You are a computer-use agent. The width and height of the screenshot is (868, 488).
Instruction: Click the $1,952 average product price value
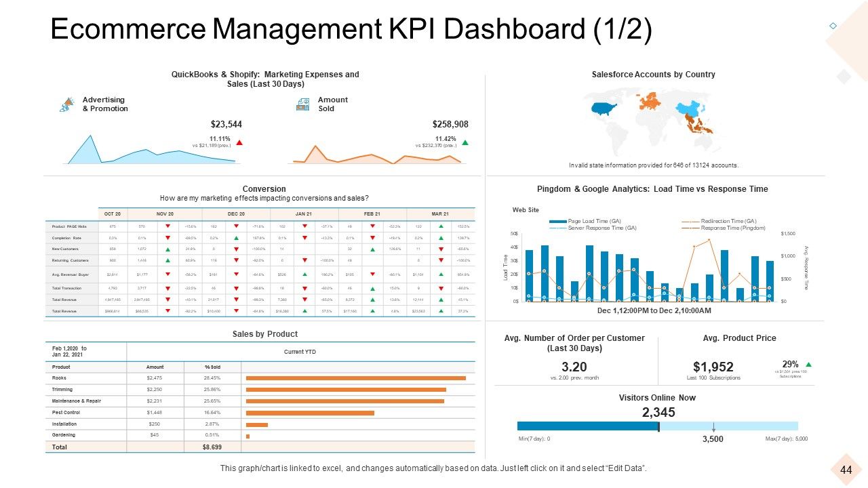pos(713,367)
